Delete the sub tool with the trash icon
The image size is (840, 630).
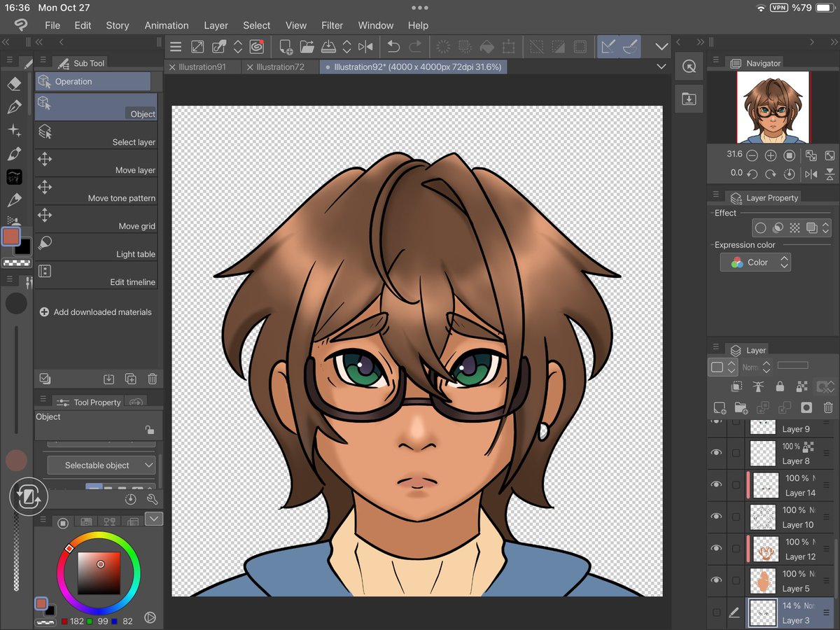click(152, 379)
